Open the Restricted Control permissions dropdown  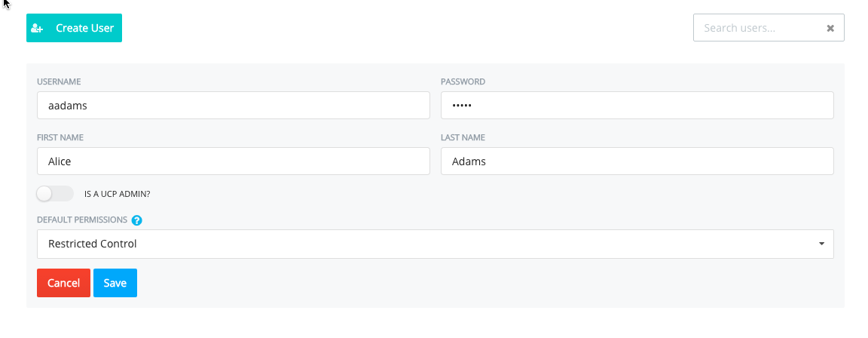435,244
